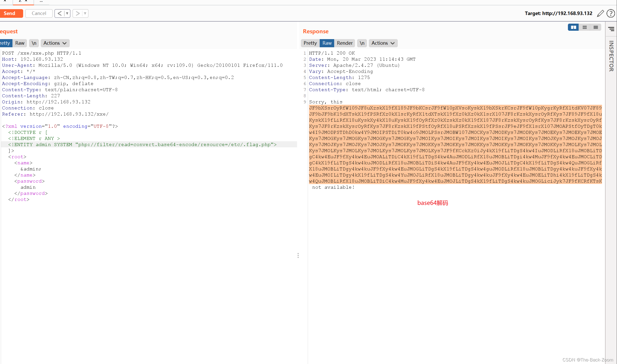The image size is (617, 364).
Task: Expand Request Actions dropdown
Action: [x=55, y=43]
